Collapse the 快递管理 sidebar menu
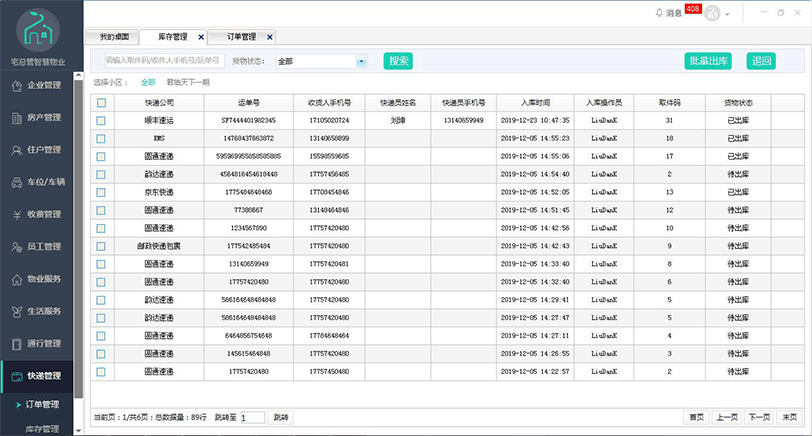The height and width of the screenshot is (436, 812). (x=36, y=376)
